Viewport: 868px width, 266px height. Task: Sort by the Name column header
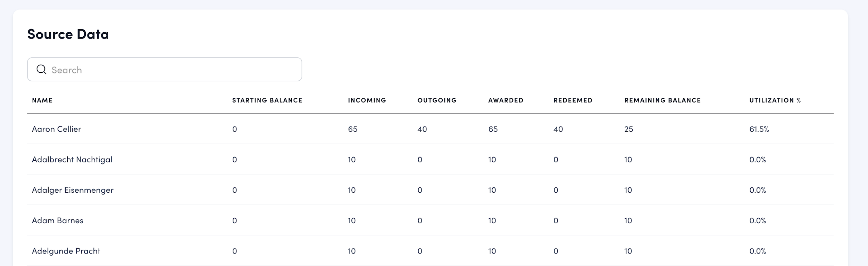click(x=42, y=100)
